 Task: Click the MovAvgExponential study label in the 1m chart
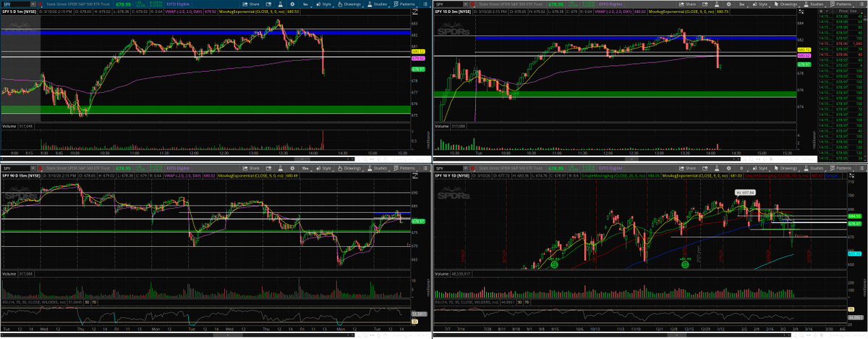pos(252,12)
